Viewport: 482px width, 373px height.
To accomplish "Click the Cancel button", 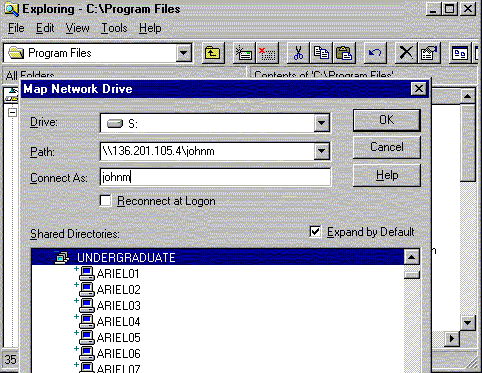I will [x=387, y=147].
